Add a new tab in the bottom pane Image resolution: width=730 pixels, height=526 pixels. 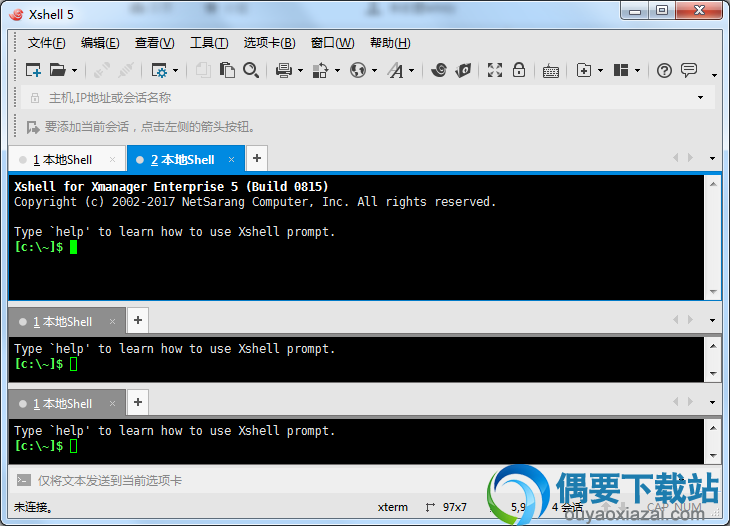(138, 402)
